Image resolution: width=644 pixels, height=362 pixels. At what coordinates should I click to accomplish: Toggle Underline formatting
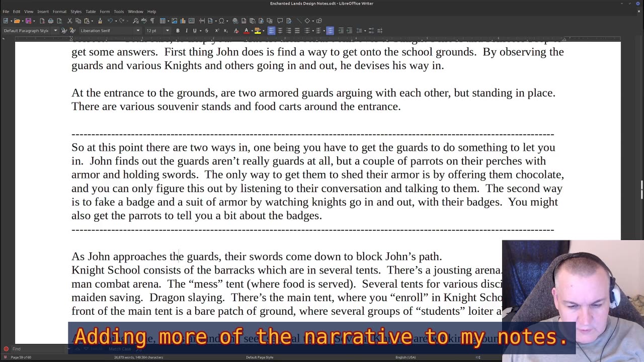click(195, 31)
